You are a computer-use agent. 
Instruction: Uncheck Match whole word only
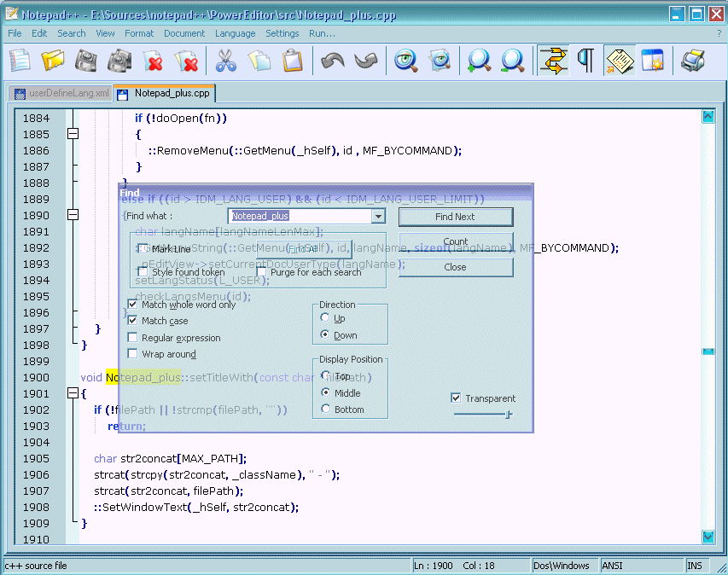click(133, 304)
